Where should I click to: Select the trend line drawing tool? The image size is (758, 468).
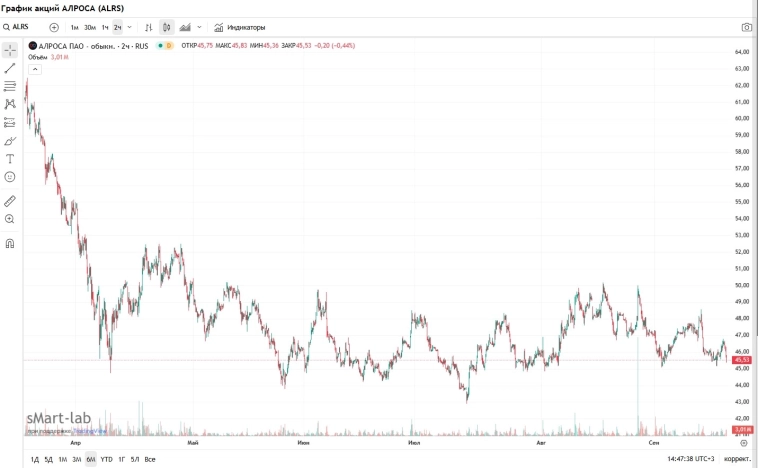point(10,68)
